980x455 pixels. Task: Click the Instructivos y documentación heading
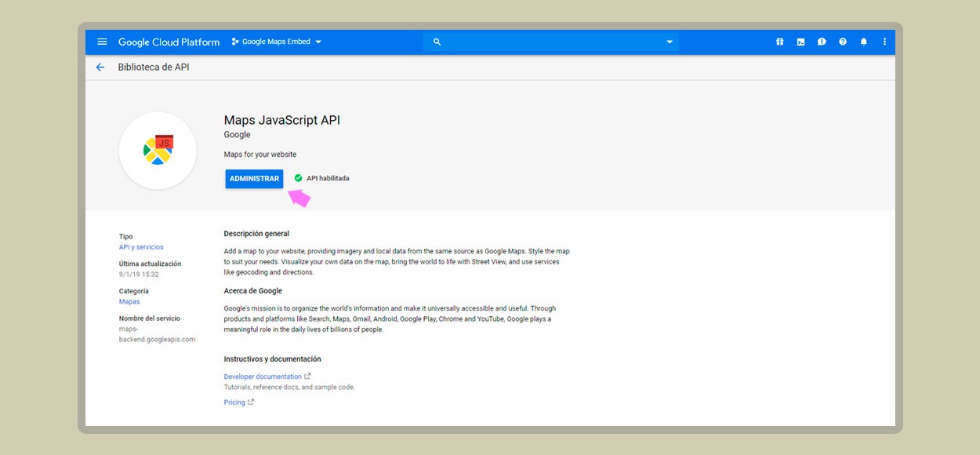(x=272, y=359)
